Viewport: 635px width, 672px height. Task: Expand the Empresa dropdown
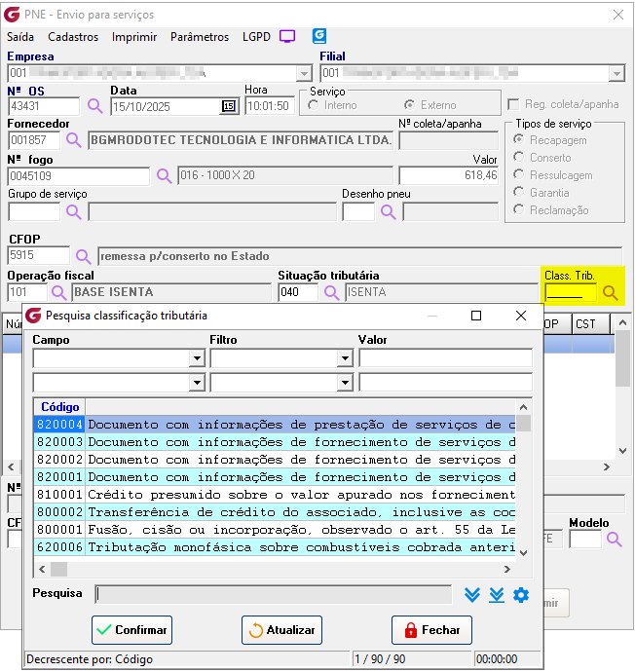tap(304, 73)
